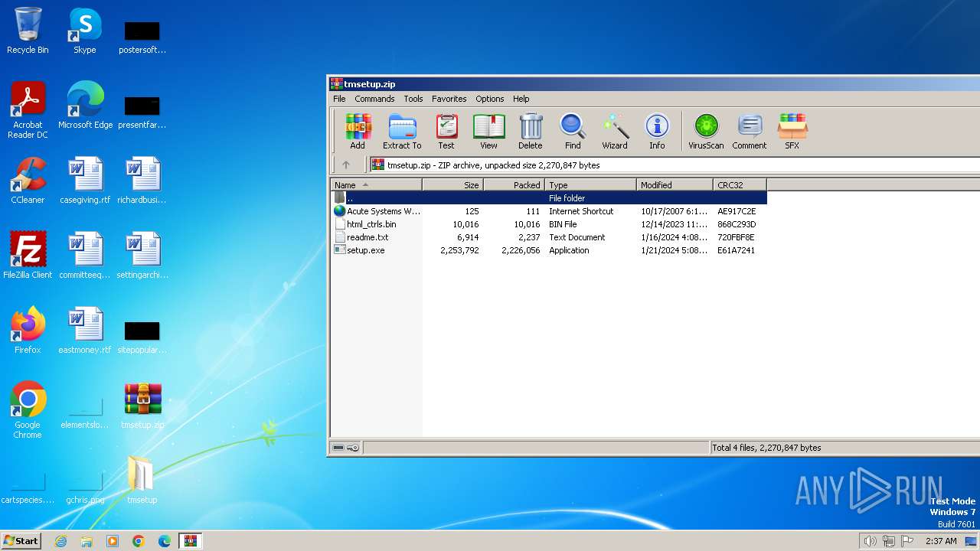
Task: Click the clock showing 2:37 AM
Action: [x=941, y=541]
